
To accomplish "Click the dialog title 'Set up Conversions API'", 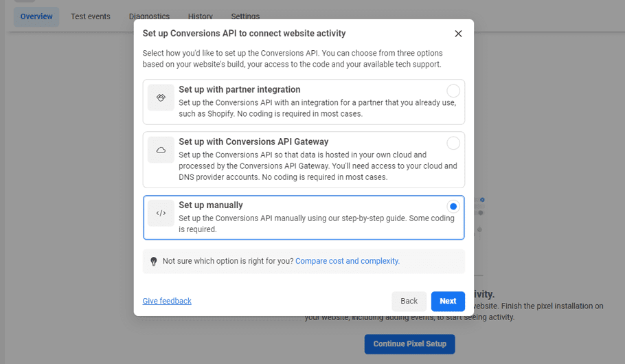I will pyautogui.click(x=244, y=34).
